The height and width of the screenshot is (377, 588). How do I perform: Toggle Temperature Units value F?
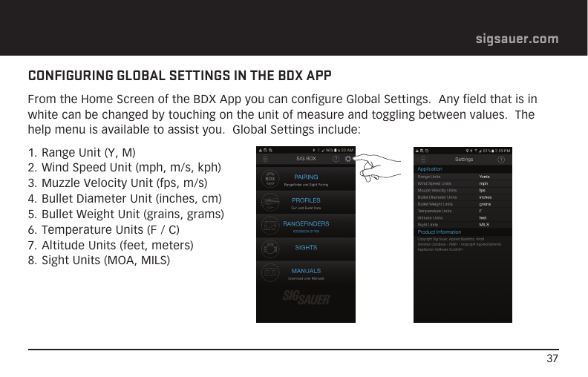click(x=480, y=211)
